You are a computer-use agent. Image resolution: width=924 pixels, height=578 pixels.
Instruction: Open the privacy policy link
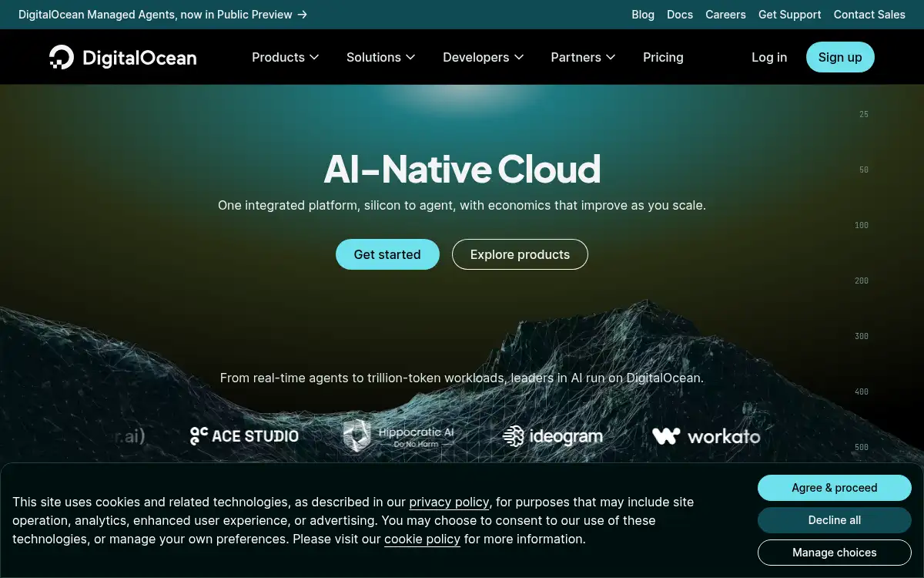coord(449,502)
